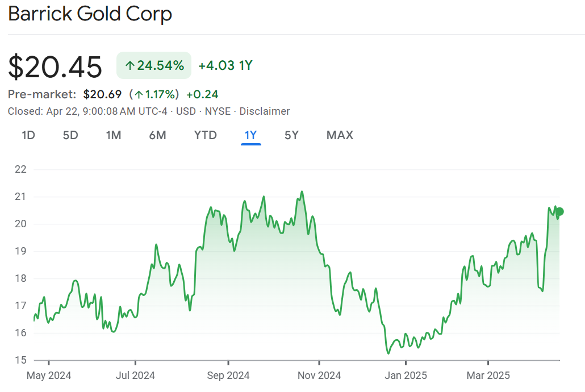Click the Barrick Gold Corp title

[x=90, y=14]
